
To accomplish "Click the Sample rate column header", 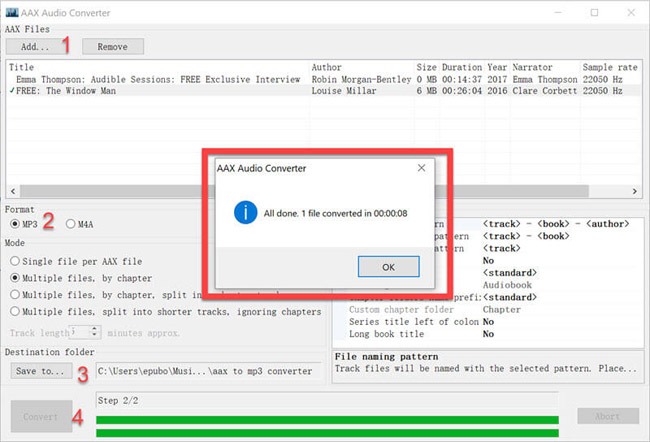I will [610, 67].
